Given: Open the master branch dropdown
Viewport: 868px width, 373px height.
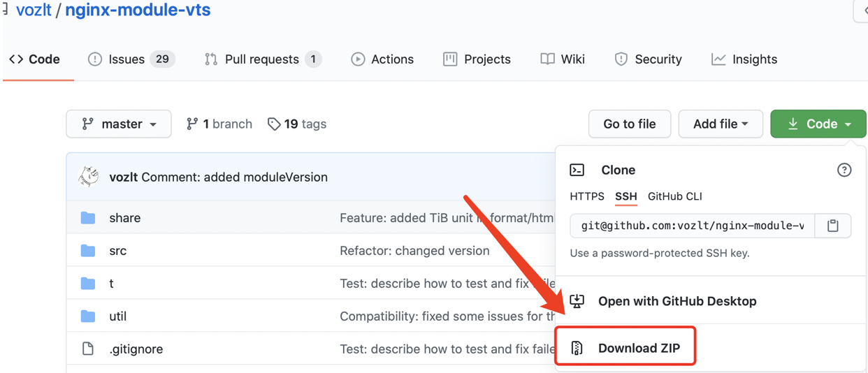Looking at the screenshot, I should coord(119,124).
